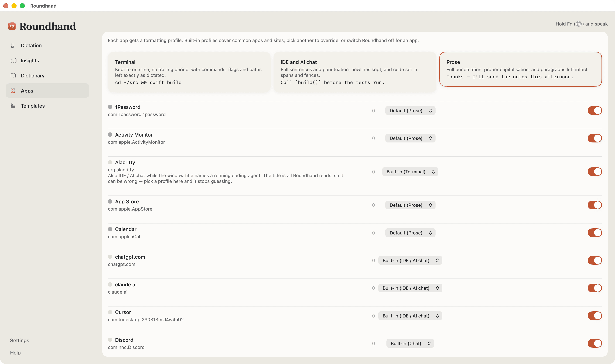Click the status dot next to App Store
The height and width of the screenshot is (364, 615).
(110, 201)
